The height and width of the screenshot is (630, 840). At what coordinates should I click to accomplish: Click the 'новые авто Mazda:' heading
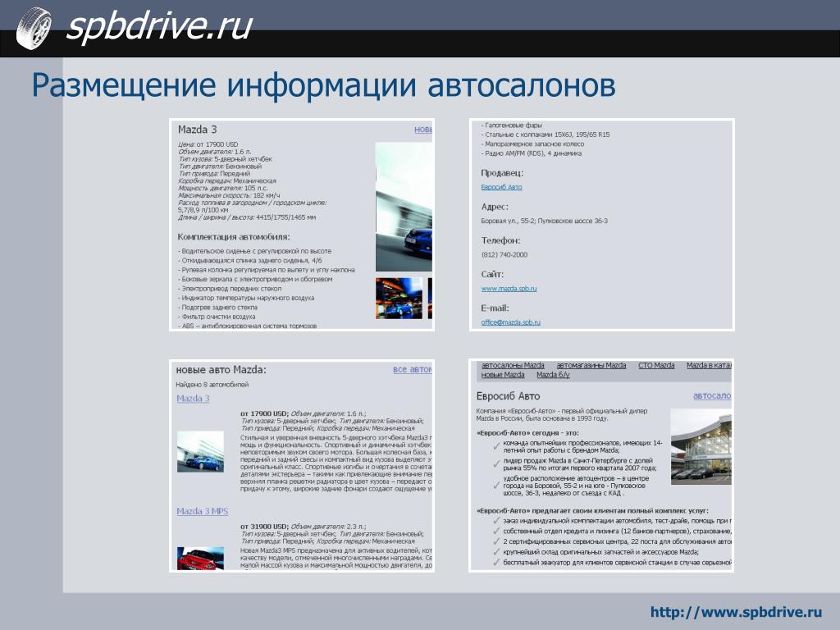click(221, 370)
